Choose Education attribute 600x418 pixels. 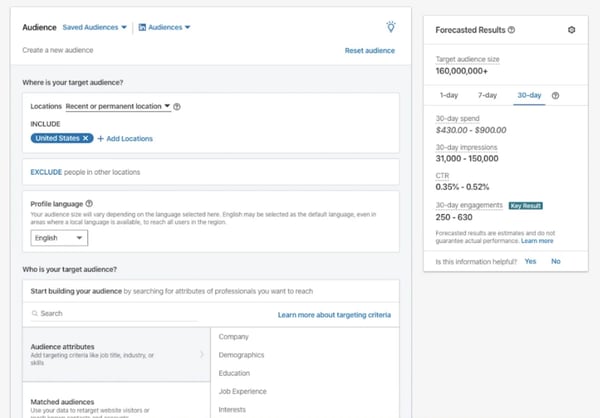(234, 373)
